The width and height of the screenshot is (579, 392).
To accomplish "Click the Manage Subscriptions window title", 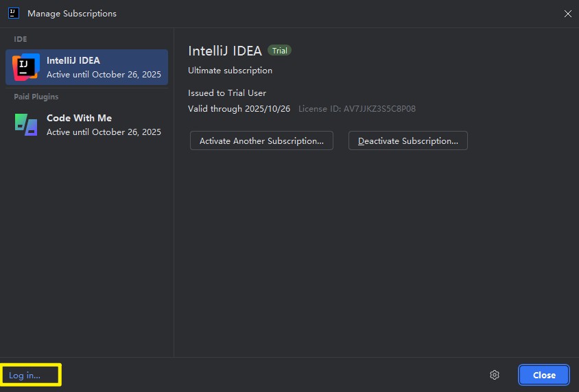I will pos(72,14).
